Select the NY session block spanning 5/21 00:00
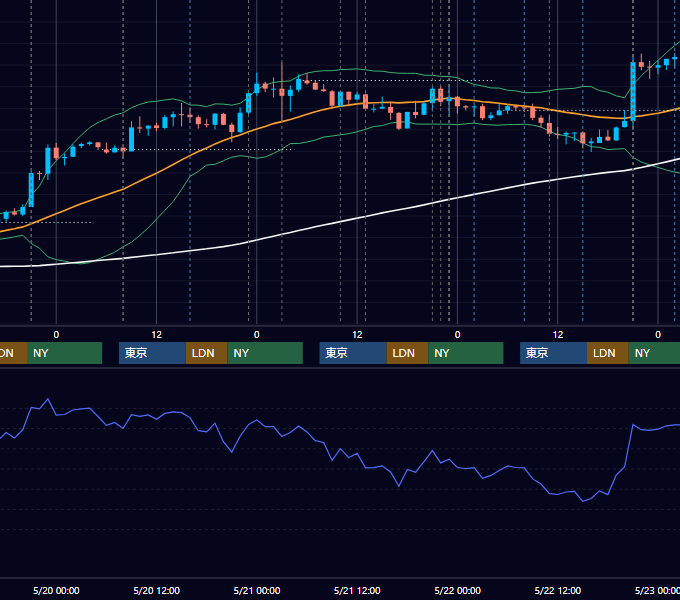 point(265,353)
